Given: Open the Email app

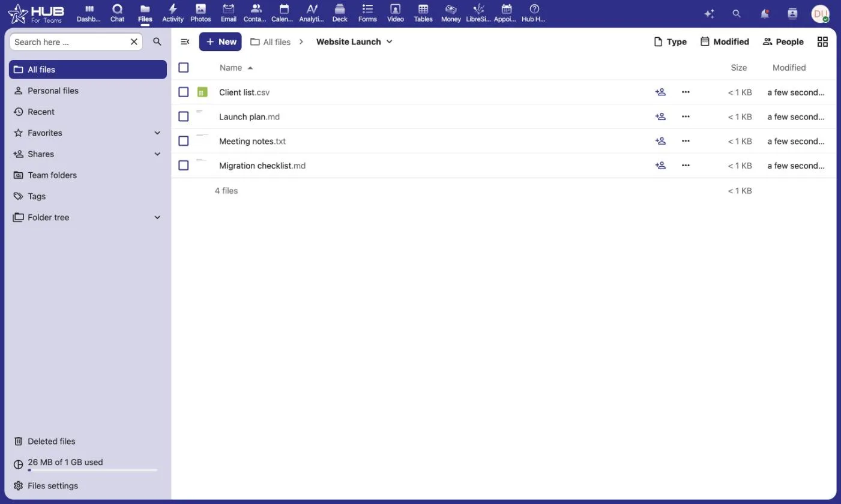Looking at the screenshot, I should [228, 13].
